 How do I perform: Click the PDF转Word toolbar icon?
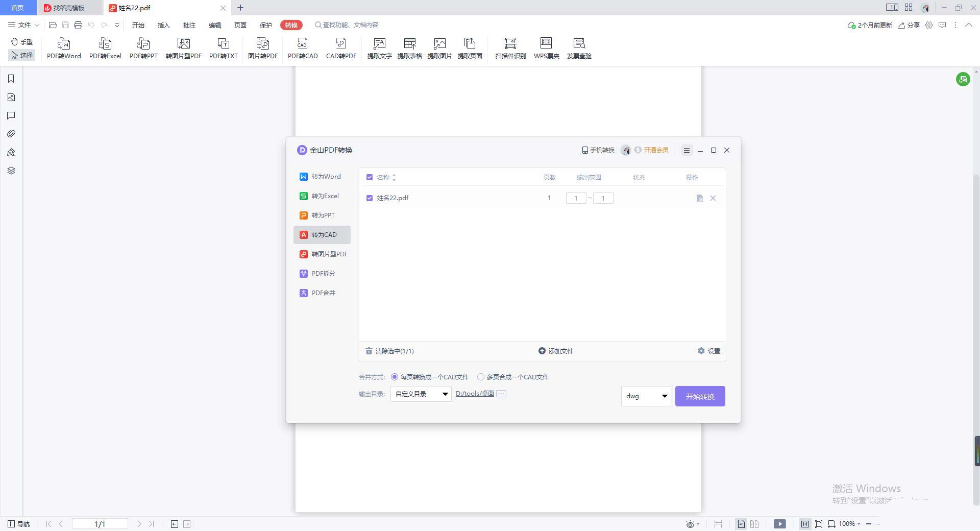pyautogui.click(x=64, y=49)
